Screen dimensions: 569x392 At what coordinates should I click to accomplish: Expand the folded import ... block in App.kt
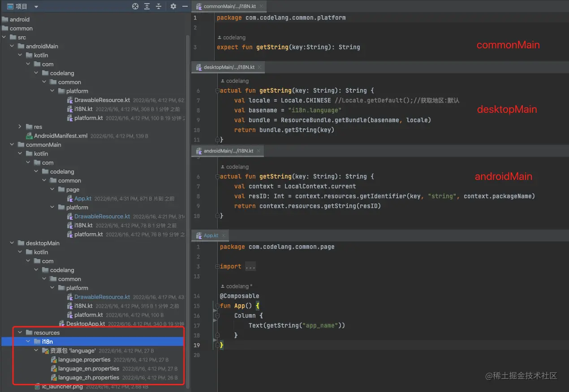click(x=250, y=267)
